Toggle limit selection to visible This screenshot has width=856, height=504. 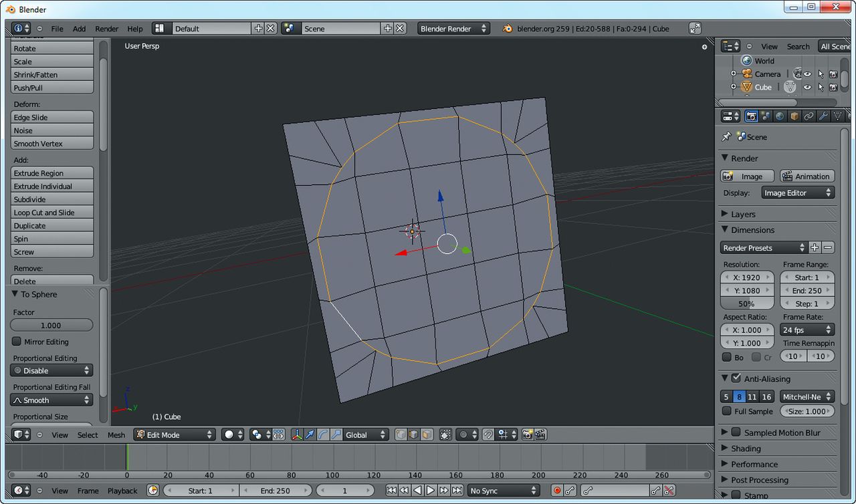[x=445, y=434]
